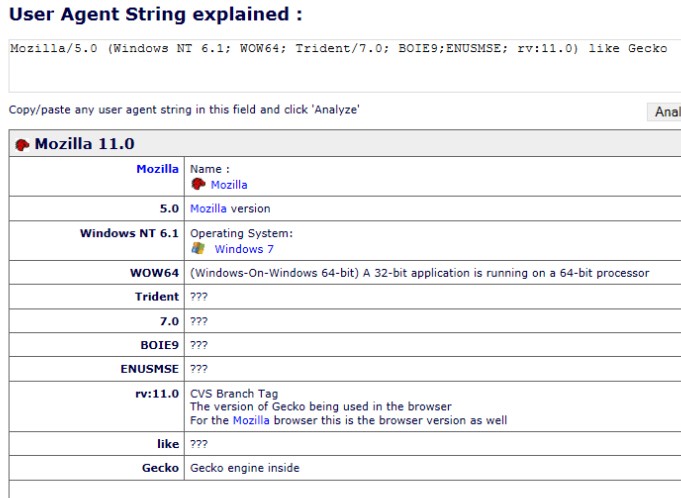Click the 'User Agent String explained' heading
Viewport: 681px width, 498px height.
pyautogui.click(x=155, y=14)
